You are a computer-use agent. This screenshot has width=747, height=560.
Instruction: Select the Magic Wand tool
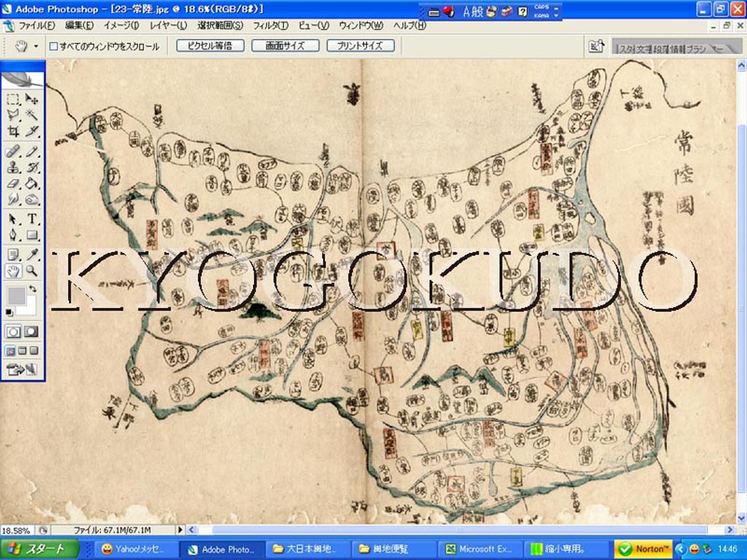point(31,114)
